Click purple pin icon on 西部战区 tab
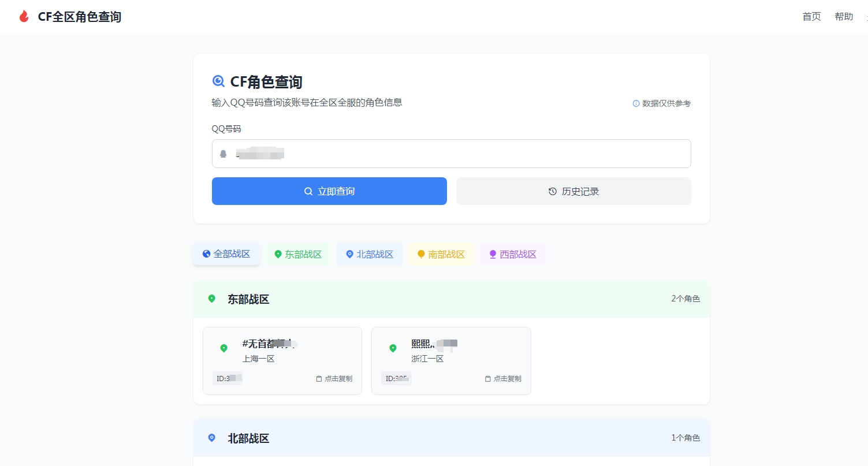This screenshot has width=868, height=466. point(493,254)
